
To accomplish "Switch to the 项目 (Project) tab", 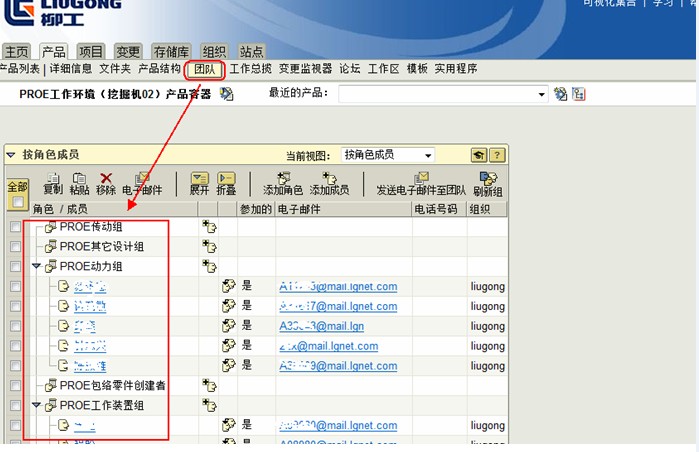I will tap(91, 52).
